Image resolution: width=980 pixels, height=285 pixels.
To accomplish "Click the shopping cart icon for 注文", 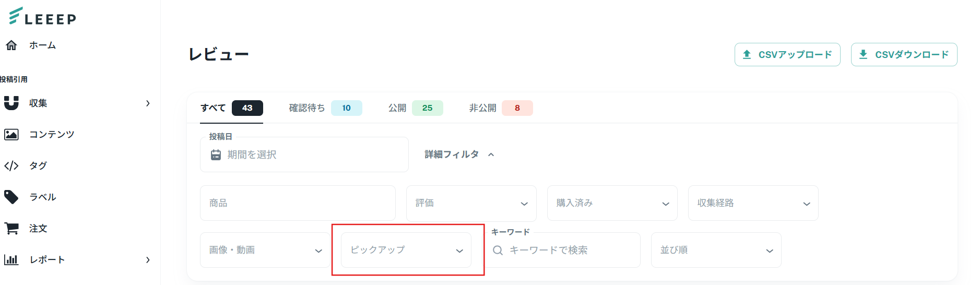I will (11, 228).
